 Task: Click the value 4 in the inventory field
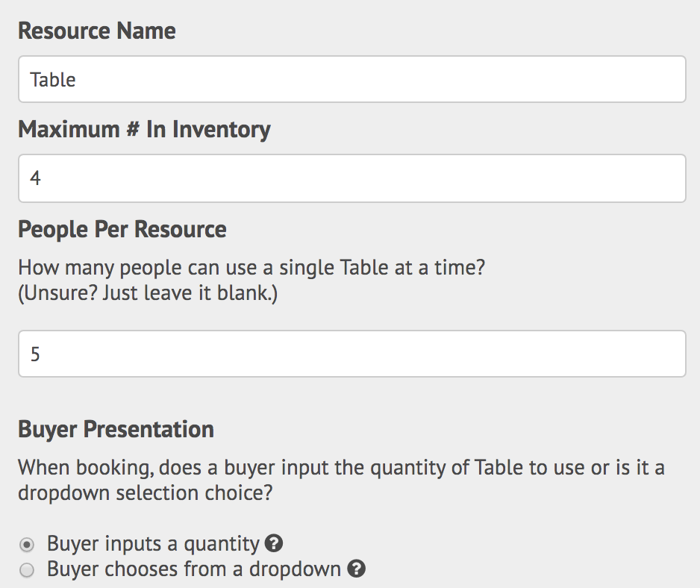coord(35,178)
